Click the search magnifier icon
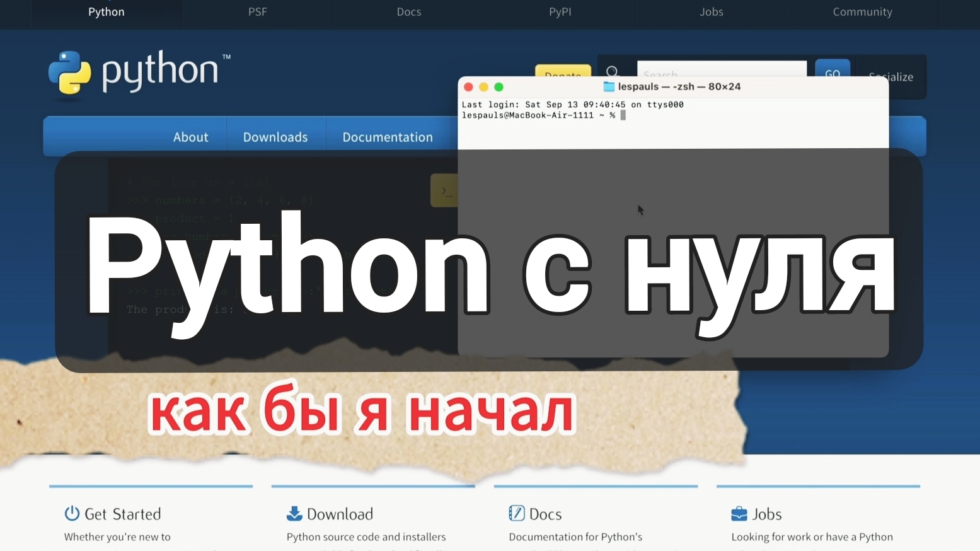Viewport: 980px width, 551px height. [x=612, y=71]
